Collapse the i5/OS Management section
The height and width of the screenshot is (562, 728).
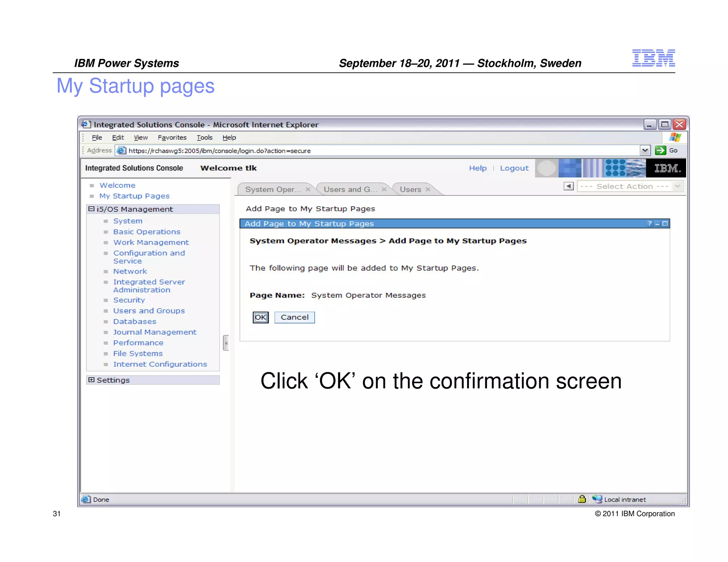[x=91, y=209]
